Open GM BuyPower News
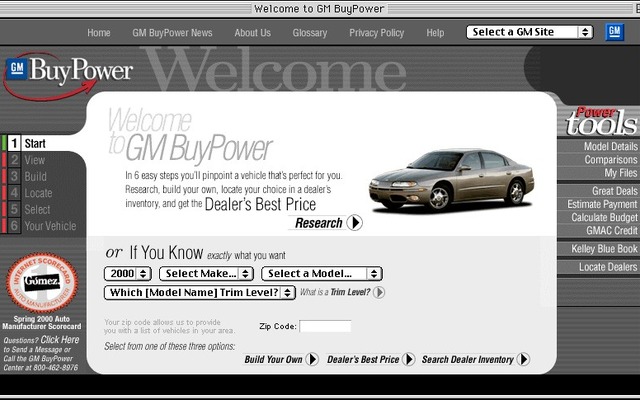The height and width of the screenshot is (400, 640). point(172,33)
